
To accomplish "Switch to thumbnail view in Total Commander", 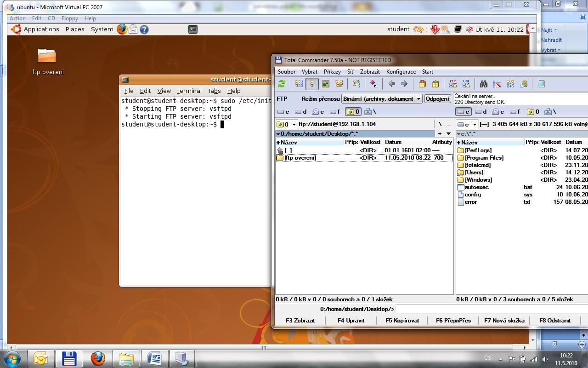I will 326,84.
